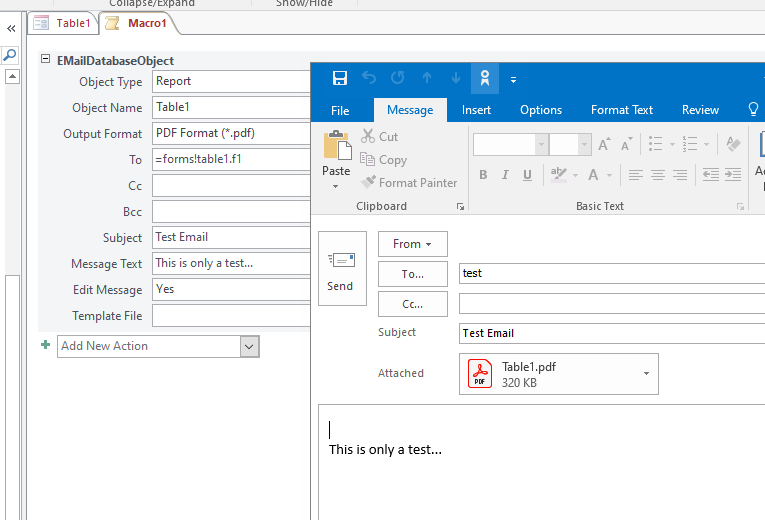
Task: Open the Numbering dropdown arrow
Action: (706, 144)
